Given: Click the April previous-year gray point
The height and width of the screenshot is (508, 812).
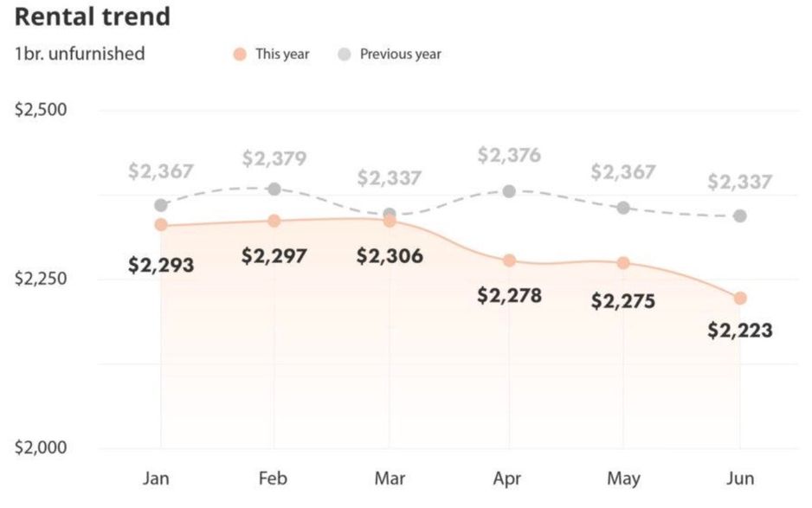Looking at the screenshot, I should [509, 191].
